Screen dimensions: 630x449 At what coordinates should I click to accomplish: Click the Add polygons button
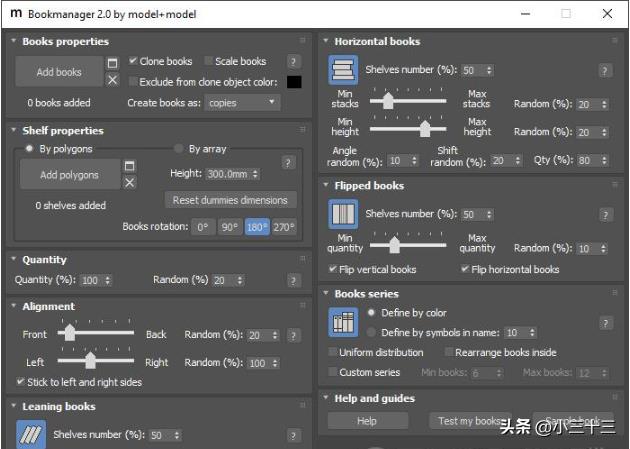(x=70, y=174)
